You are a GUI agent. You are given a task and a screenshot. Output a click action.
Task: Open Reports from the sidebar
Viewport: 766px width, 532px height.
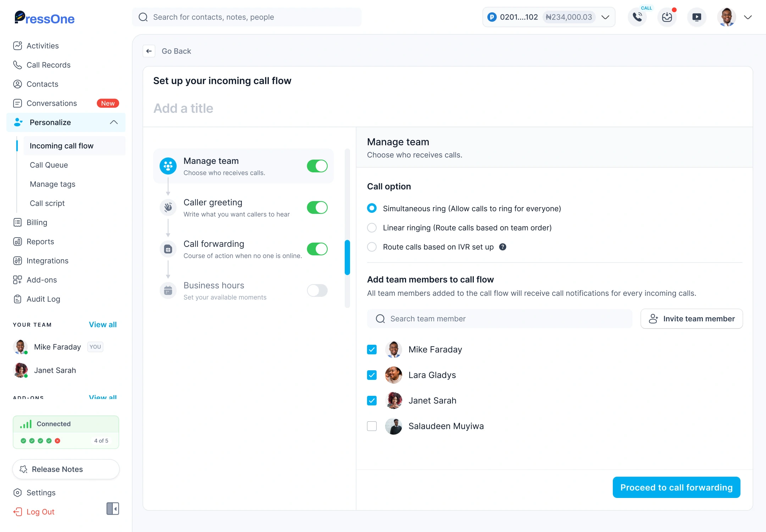(39, 242)
